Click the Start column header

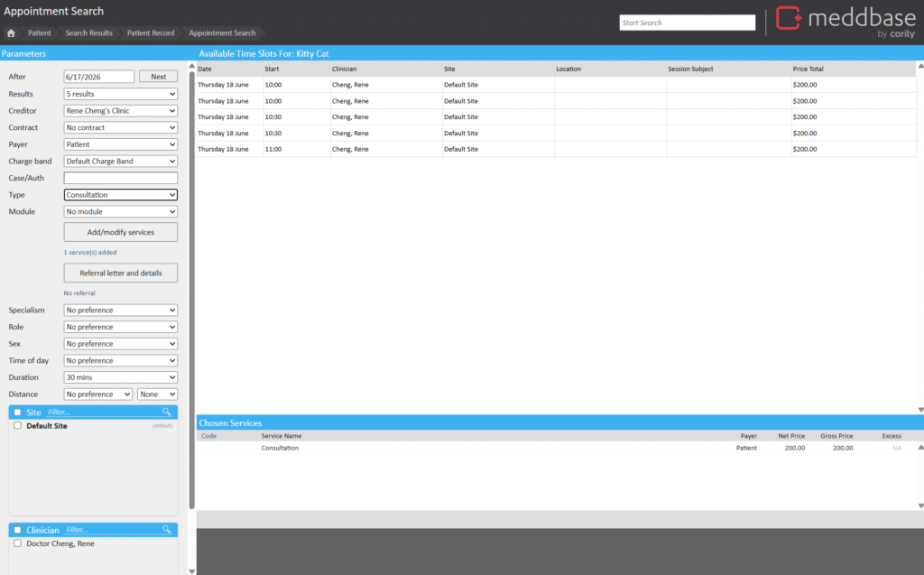[x=272, y=69]
